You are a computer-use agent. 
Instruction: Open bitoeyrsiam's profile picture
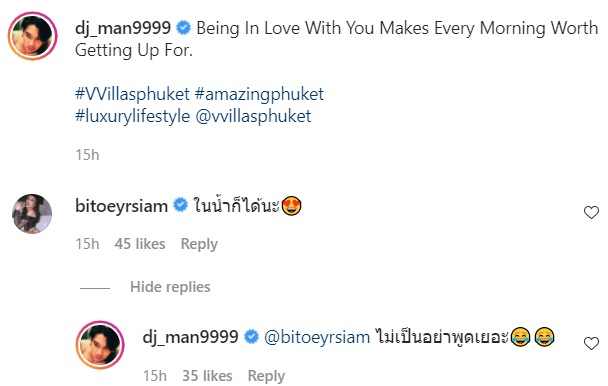[32, 213]
